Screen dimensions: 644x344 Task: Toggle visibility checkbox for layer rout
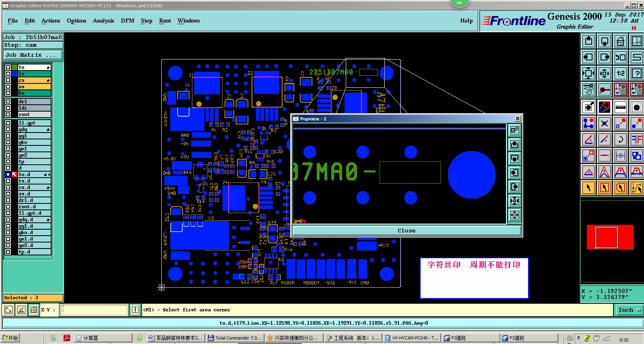[x=8, y=114]
